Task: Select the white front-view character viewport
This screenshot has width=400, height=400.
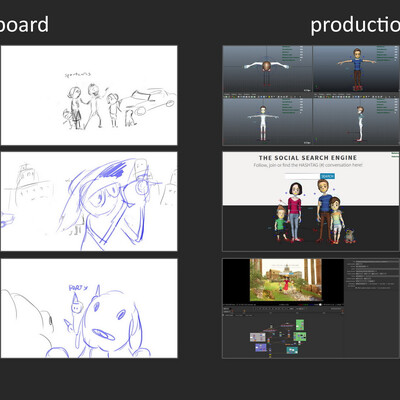Action: [267, 121]
